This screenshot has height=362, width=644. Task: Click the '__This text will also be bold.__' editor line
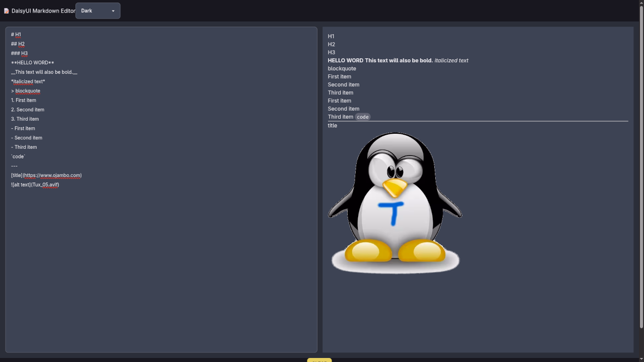pos(44,72)
